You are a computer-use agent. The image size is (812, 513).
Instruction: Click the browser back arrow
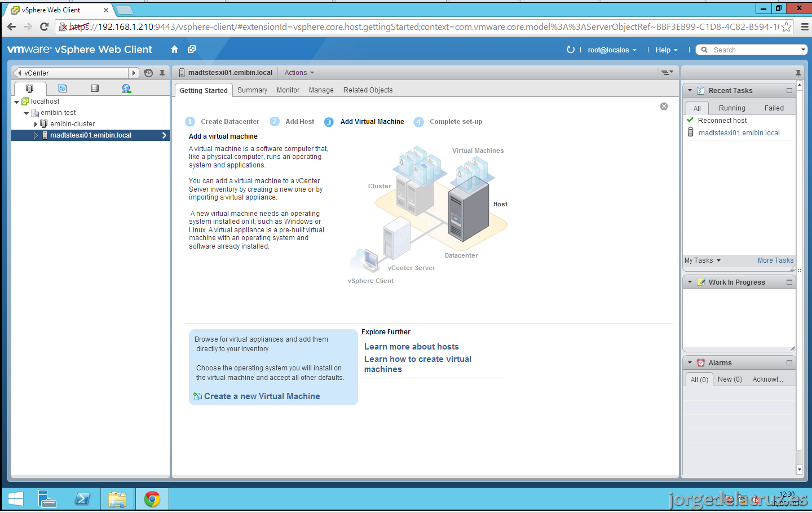coord(12,26)
